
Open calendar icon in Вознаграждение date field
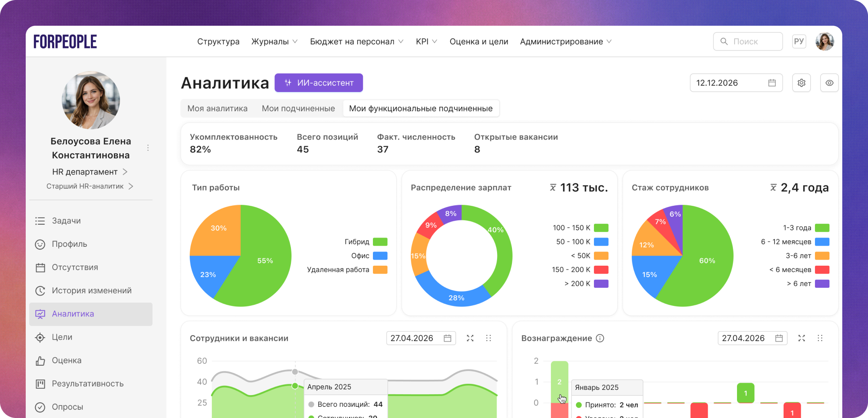[779, 338]
